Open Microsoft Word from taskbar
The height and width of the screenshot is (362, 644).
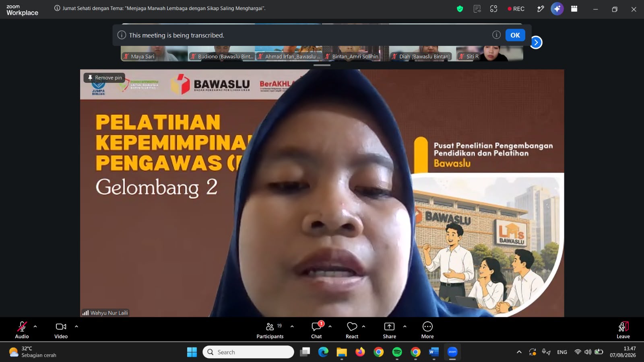click(x=433, y=352)
